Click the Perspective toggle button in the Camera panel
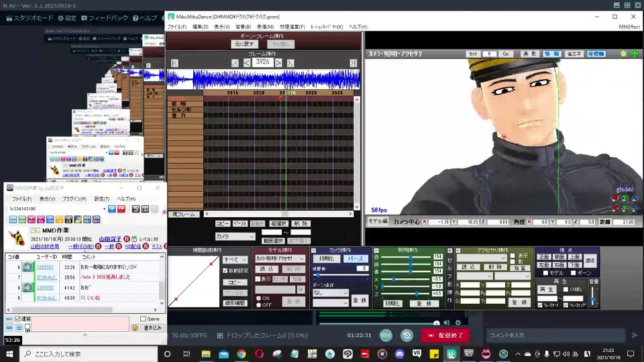Viewport: 644px width, 362px height. (356, 259)
